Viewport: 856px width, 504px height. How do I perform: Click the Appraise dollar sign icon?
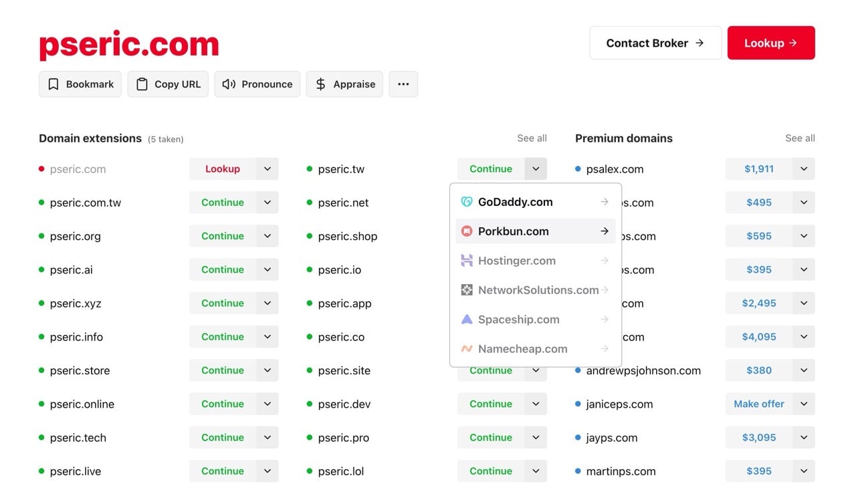coord(319,84)
